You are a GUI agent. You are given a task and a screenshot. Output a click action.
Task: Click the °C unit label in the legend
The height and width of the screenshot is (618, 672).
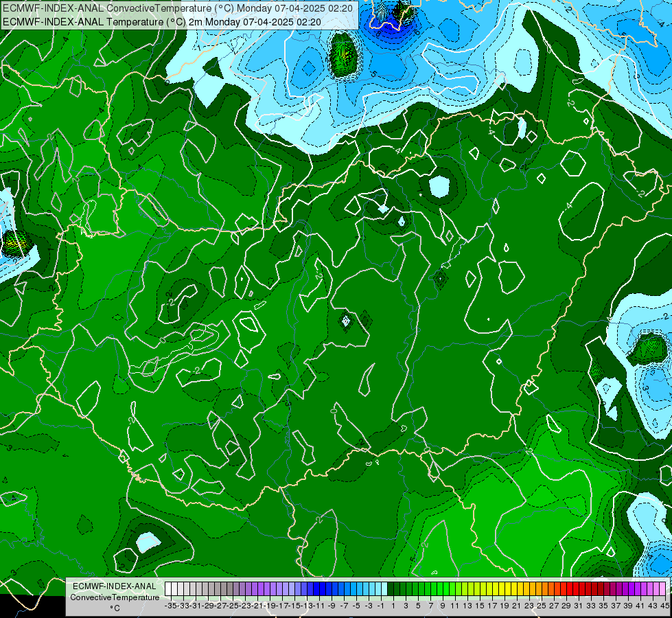click(115, 608)
